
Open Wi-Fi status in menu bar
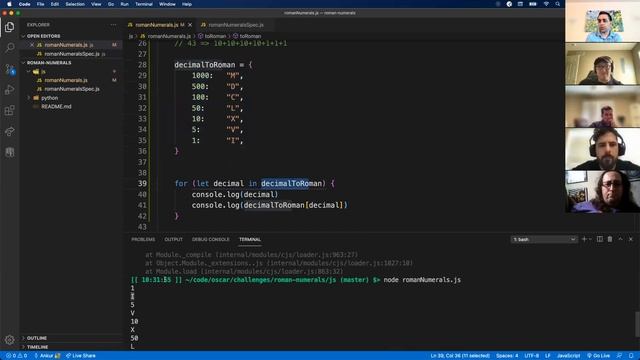(546, 4)
